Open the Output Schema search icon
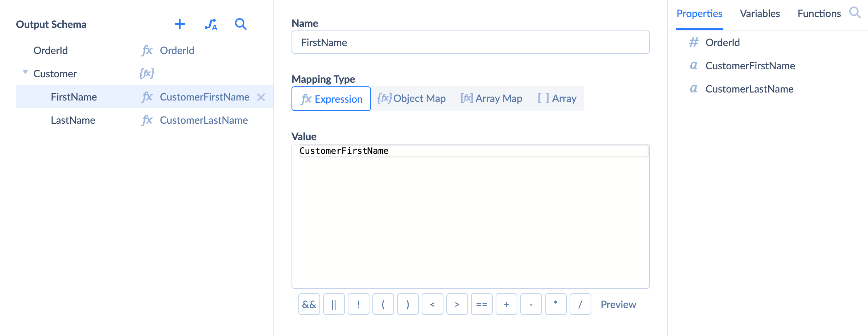The image size is (868, 336). coord(240,25)
